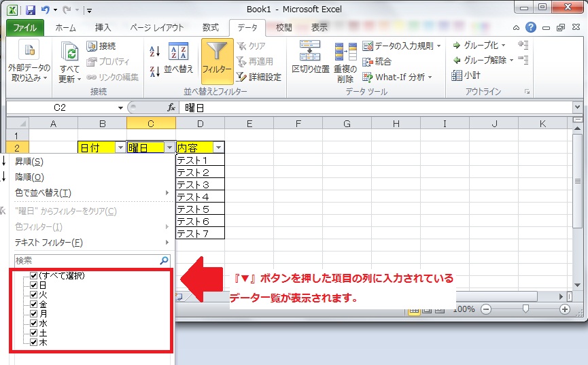
Task: Click the search magnifier in filter box
Action: tap(165, 260)
